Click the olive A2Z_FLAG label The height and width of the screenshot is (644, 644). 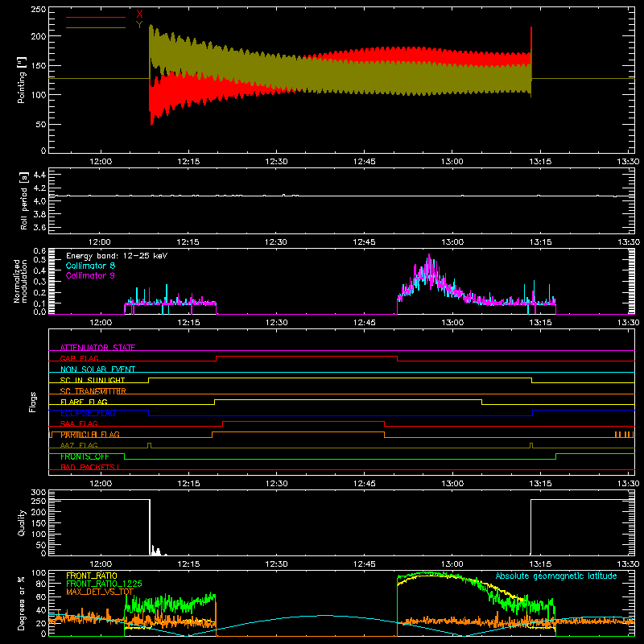(79, 445)
